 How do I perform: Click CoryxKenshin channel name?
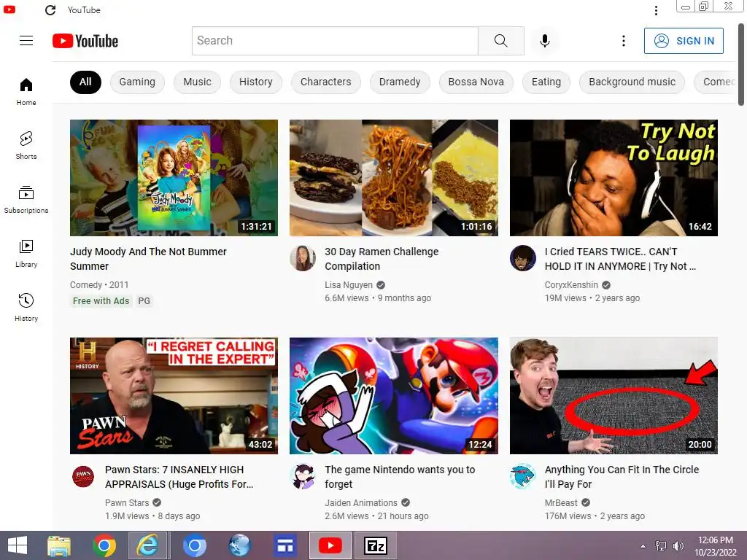(x=571, y=285)
